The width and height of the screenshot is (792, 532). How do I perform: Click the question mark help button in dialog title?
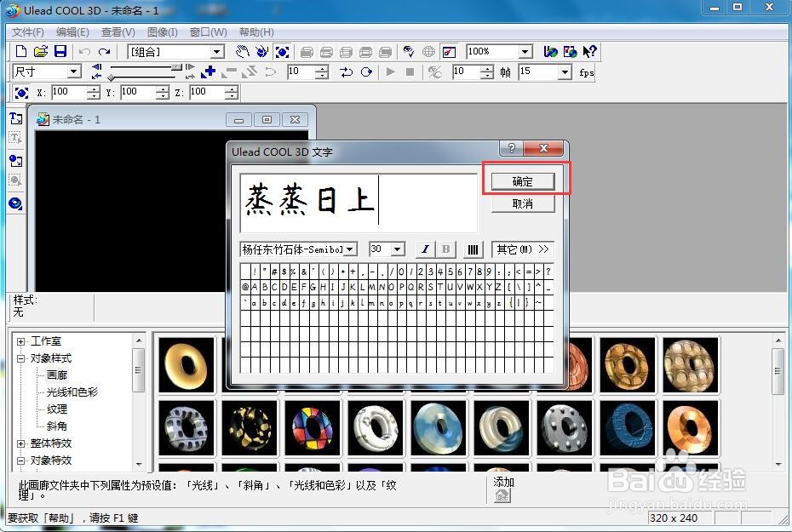511,148
